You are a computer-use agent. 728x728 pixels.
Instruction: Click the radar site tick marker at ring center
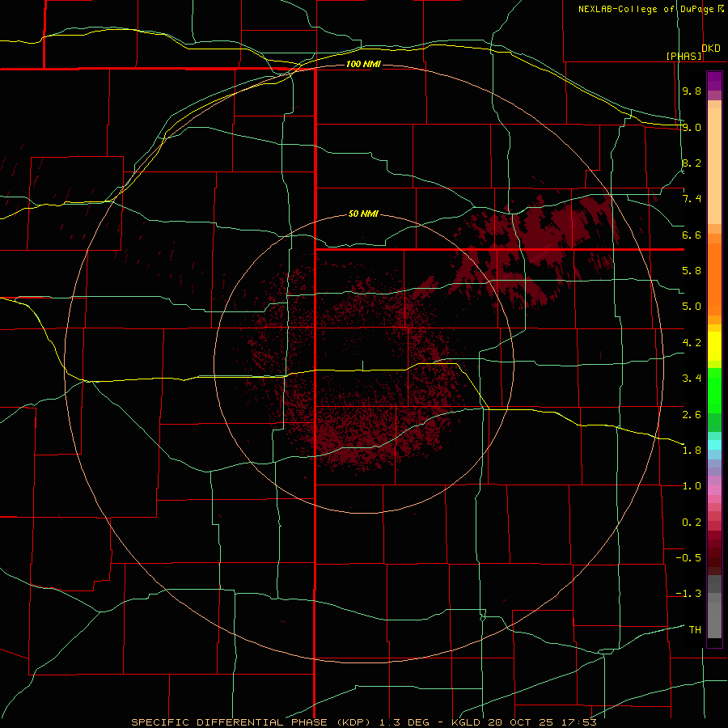coord(362,366)
